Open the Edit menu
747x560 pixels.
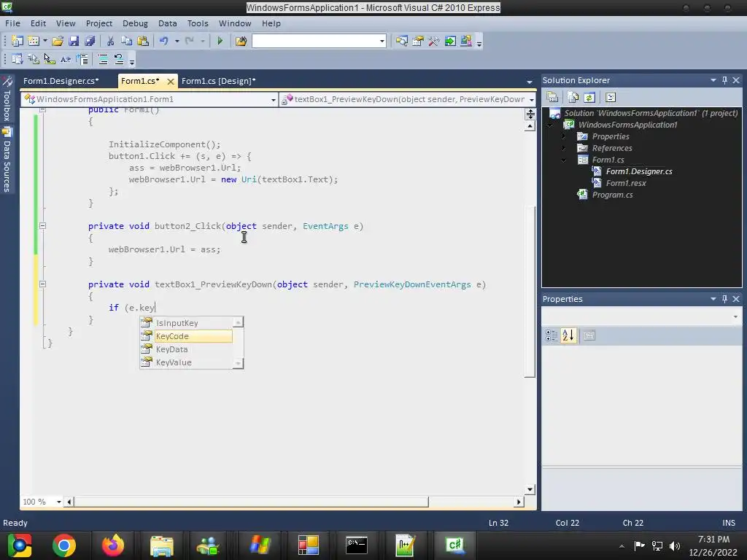38,23
